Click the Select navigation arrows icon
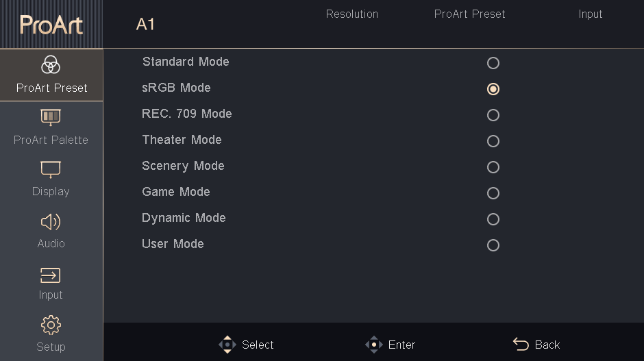Image resolution: width=644 pixels, height=361 pixels. point(227,345)
